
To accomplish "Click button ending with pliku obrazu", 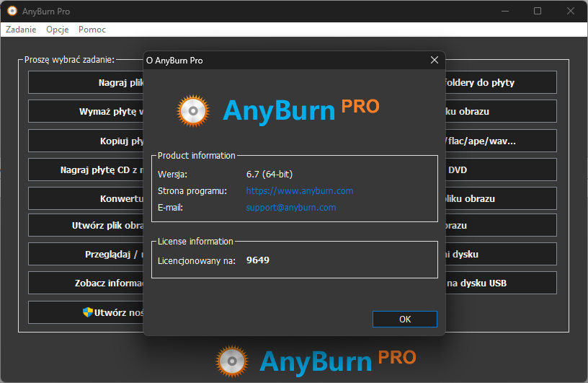I will pos(501,198).
